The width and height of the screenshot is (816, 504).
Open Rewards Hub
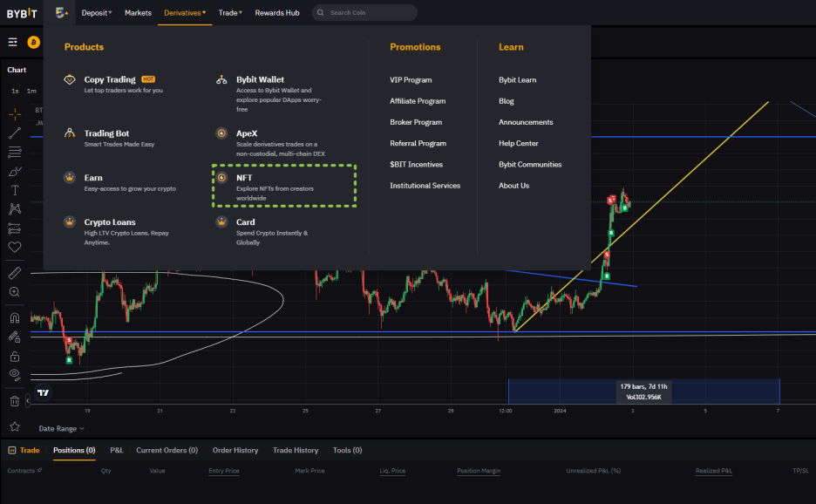(x=277, y=12)
